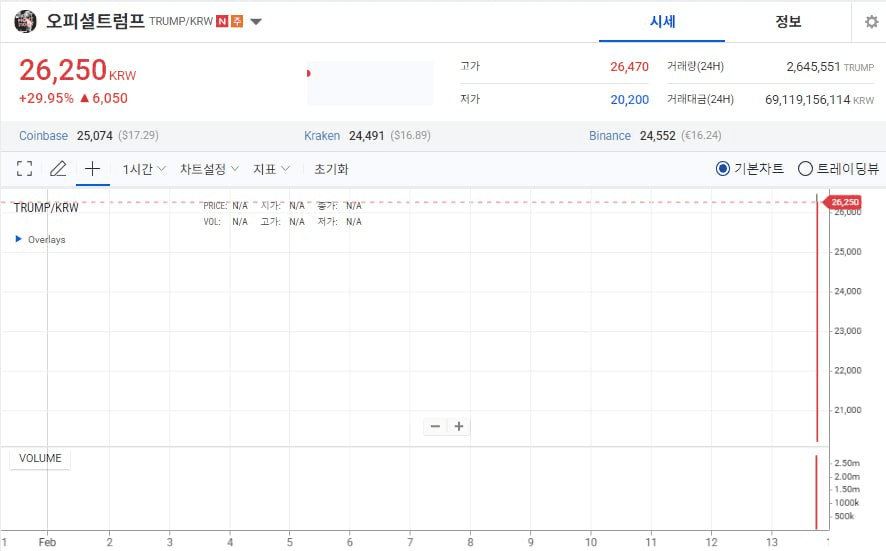Open the 차트설정 dropdown
Image resolution: width=886 pixels, height=551 pixels.
pyautogui.click(x=209, y=169)
